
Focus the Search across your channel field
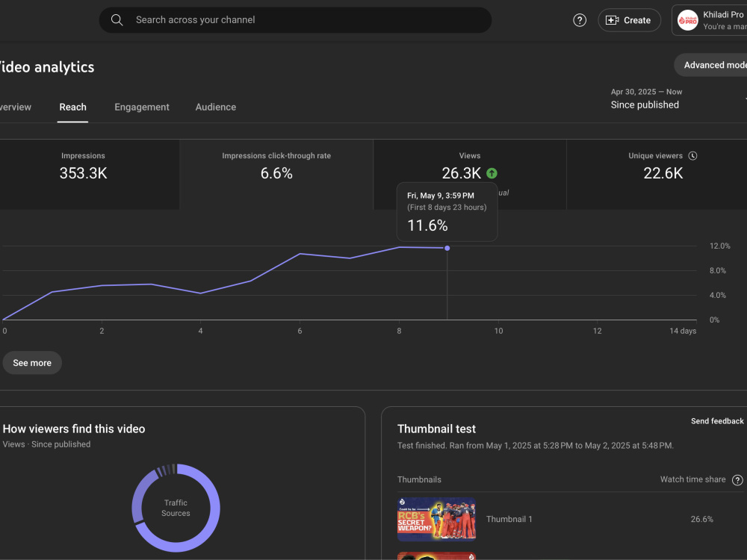[x=295, y=20]
